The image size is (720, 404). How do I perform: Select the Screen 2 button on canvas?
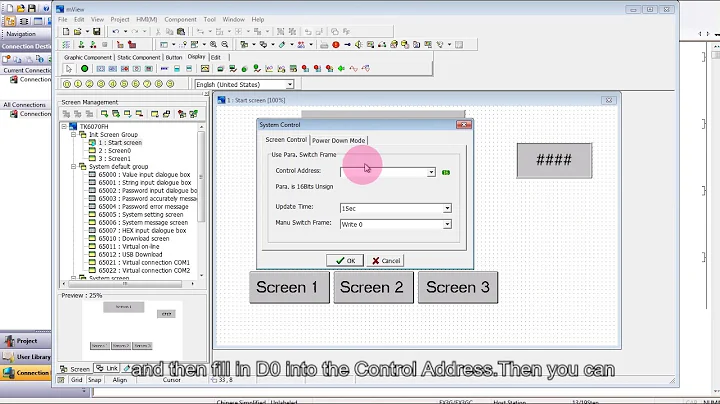tap(373, 287)
